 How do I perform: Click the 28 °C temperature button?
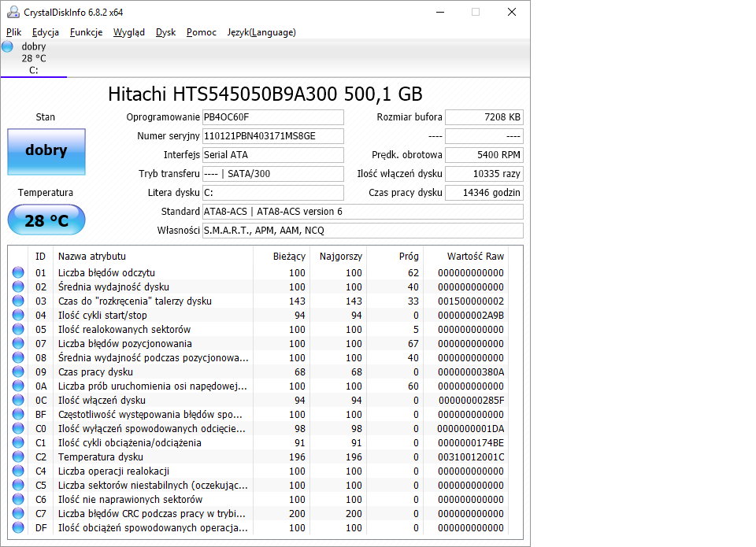[46, 220]
